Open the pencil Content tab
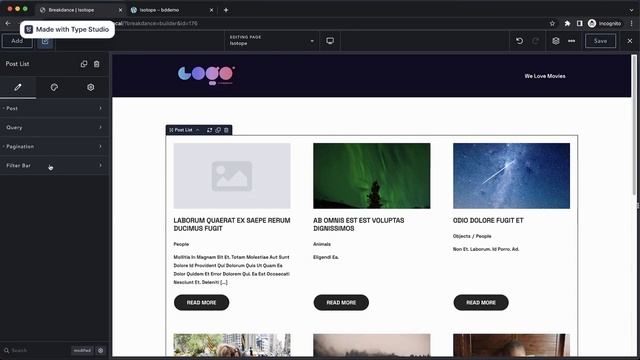 [x=18, y=87]
